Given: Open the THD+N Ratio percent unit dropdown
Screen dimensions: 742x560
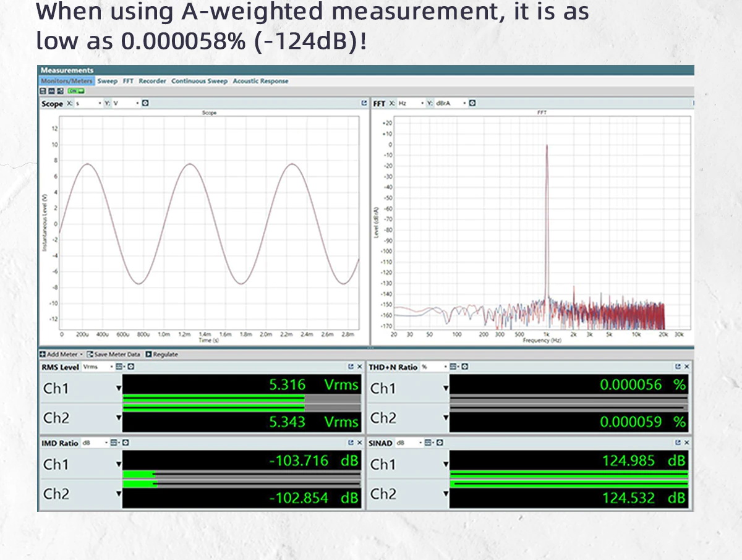Looking at the screenshot, I should tap(445, 366).
